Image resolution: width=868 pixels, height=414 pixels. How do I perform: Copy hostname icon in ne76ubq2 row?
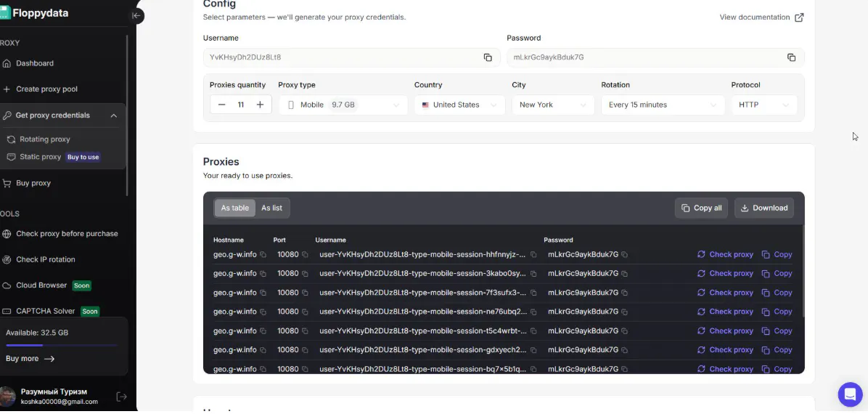coord(263,312)
